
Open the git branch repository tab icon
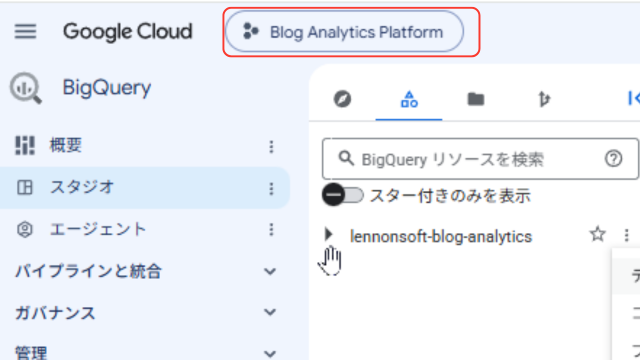(543, 99)
